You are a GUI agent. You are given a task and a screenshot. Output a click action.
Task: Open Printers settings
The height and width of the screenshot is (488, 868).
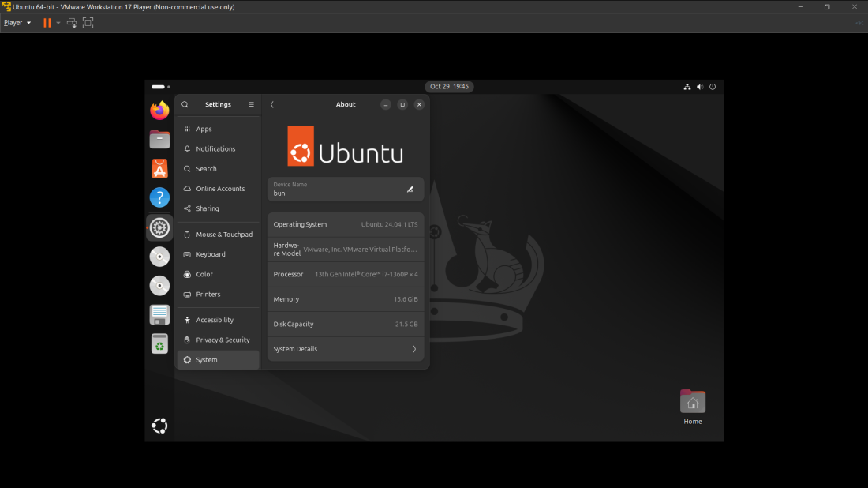(218, 294)
